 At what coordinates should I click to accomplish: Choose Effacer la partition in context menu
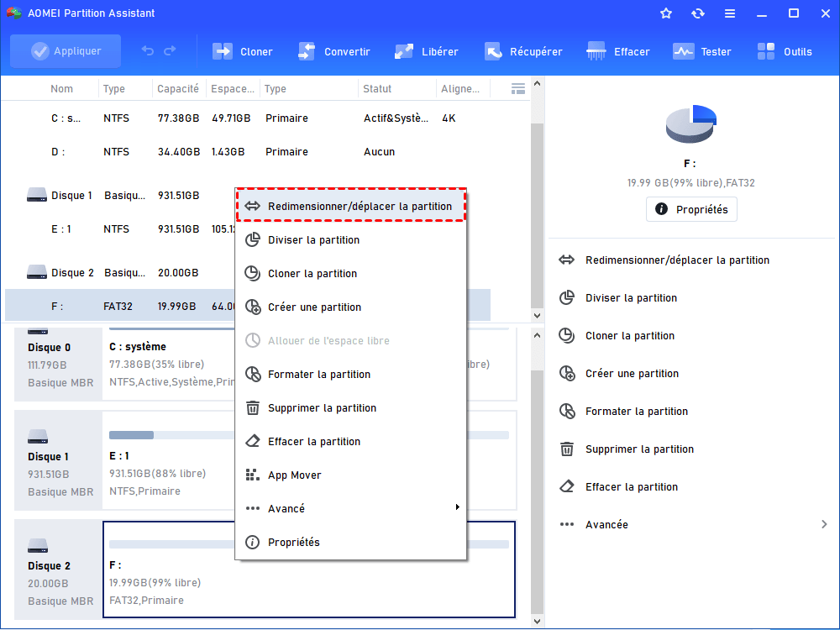pyautogui.click(x=351, y=442)
